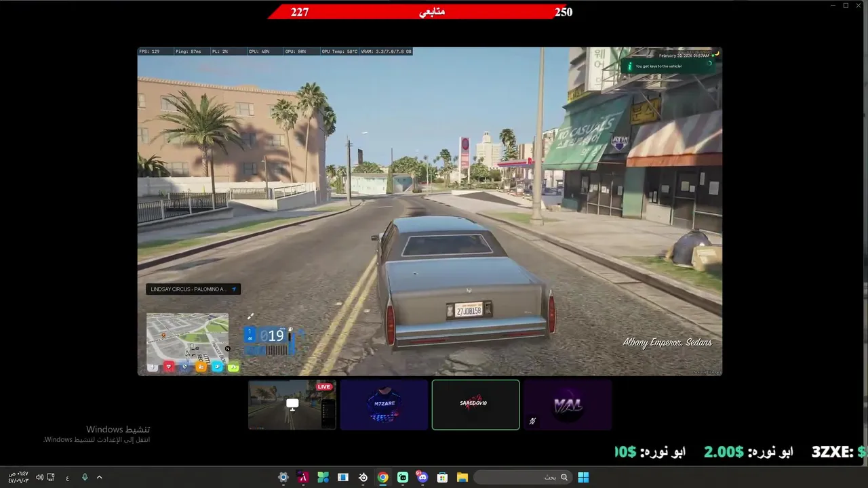
Task: Click 'Albany Emperor, Sedans' vehicle name
Action: point(667,342)
